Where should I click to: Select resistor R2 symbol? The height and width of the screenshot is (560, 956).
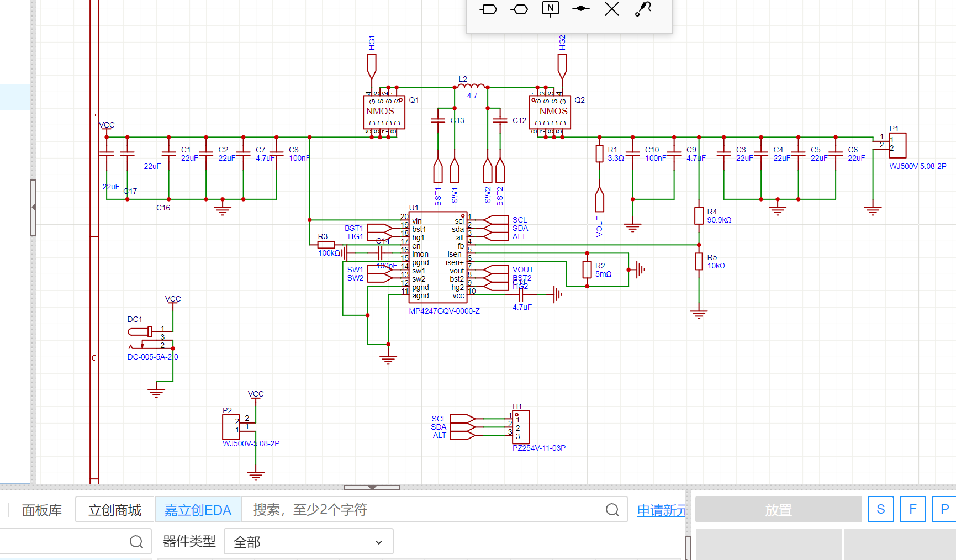(x=587, y=270)
